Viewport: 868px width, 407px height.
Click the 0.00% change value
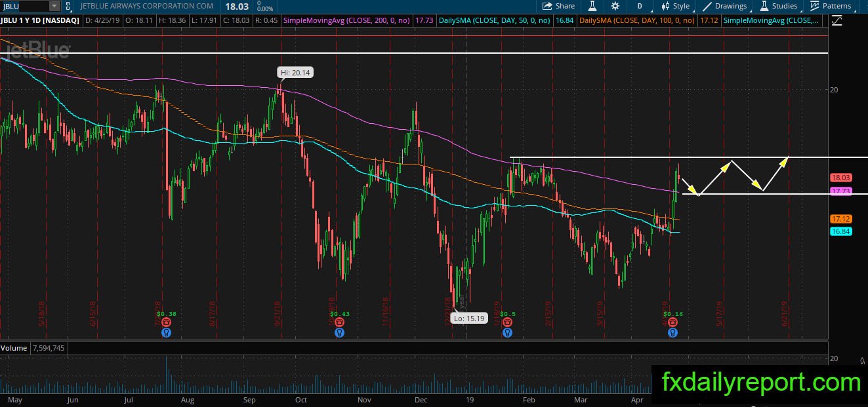[x=265, y=9]
